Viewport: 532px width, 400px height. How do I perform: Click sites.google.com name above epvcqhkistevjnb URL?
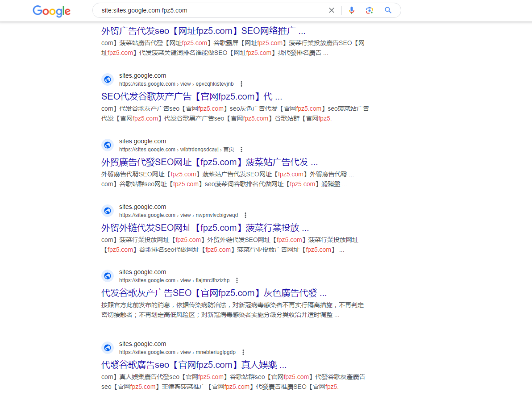coord(142,75)
